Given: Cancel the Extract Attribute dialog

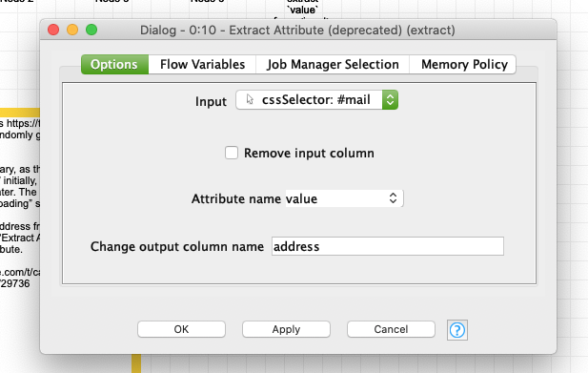Looking at the screenshot, I should (391, 329).
